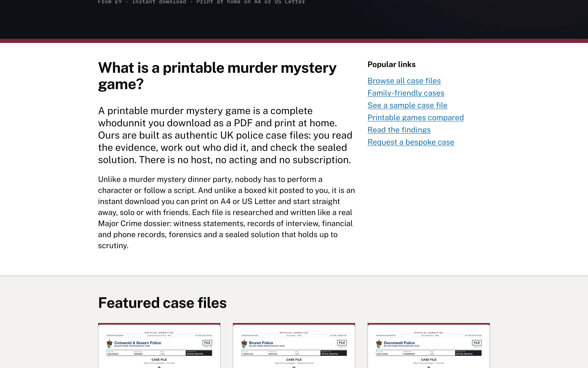The height and width of the screenshot is (368, 588).
Task: Click FILE badge on Devonwall Police card
Action: pos(477,343)
